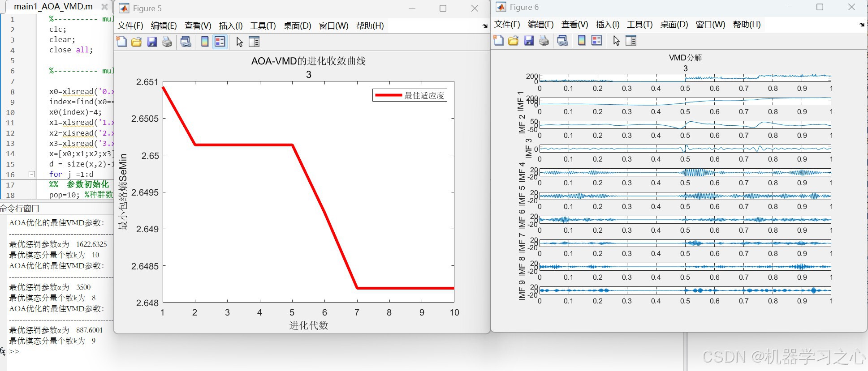The width and height of the screenshot is (868, 371).
Task: Click Link Plot icon in Figure 6 toolbar
Action: point(562,41)
